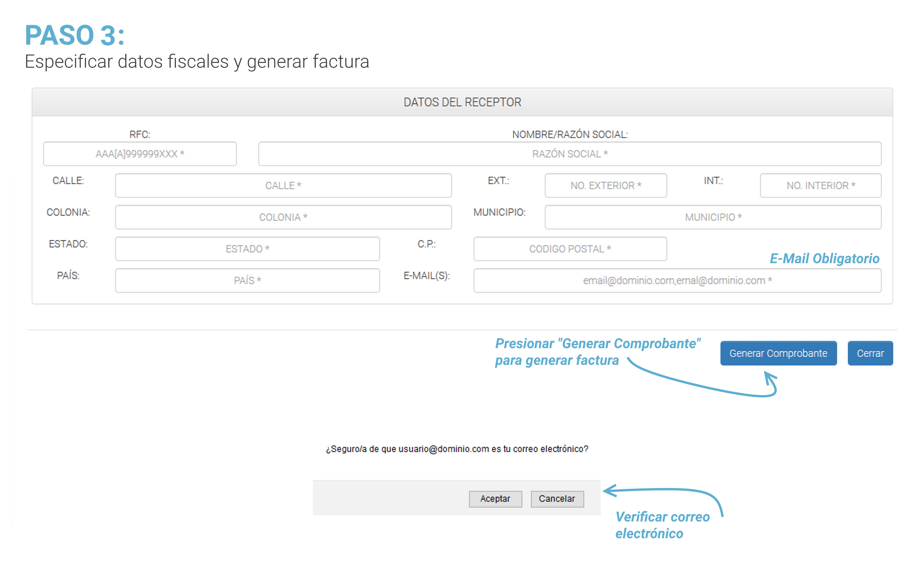Select the No. Exterior field

pos(605,185)
